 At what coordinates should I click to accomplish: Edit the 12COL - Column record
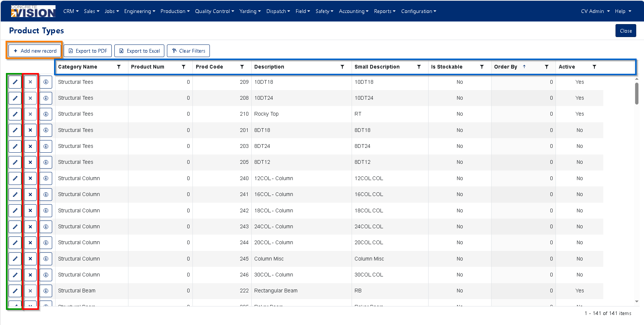tap(15, 178)
